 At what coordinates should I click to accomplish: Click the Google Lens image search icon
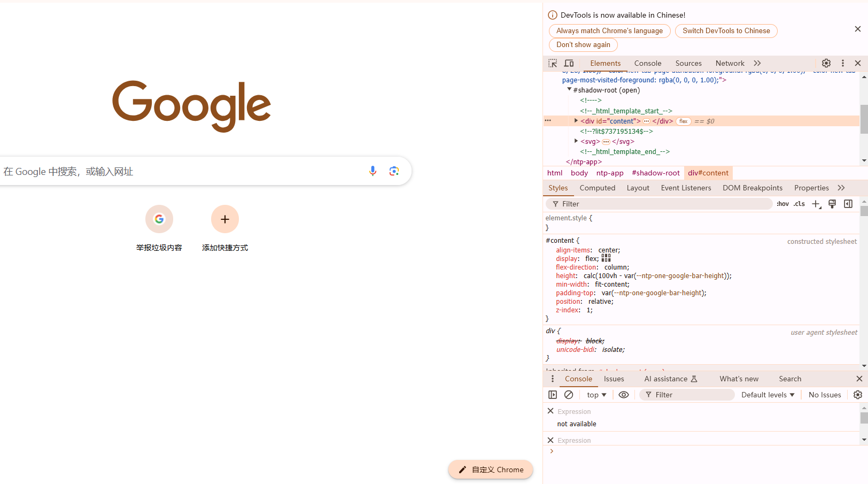(394, 171)
